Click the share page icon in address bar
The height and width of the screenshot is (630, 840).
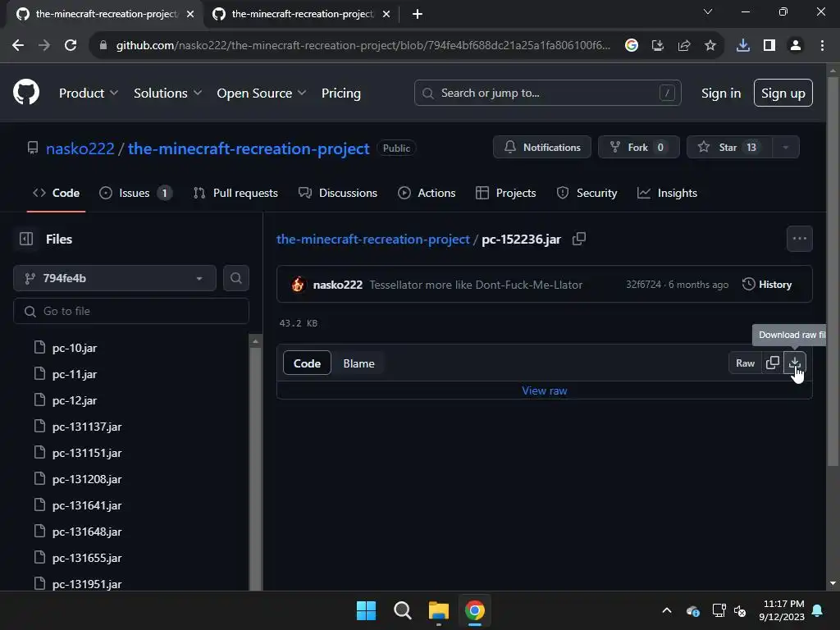coord(684,46)
